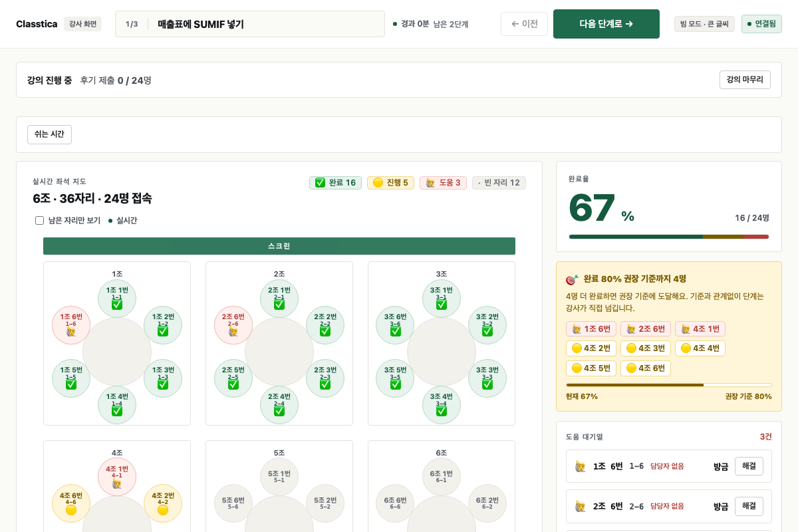798x532 pixels.
Task: Select seat 2조 2번
Action: [x=325, y=325]
